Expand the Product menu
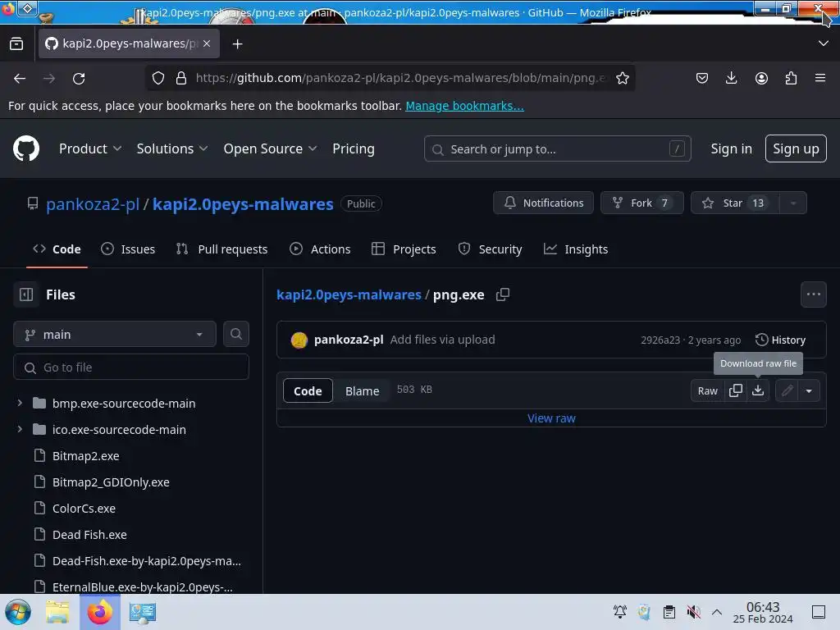This screenshot has width=840, height=630. 90,148
